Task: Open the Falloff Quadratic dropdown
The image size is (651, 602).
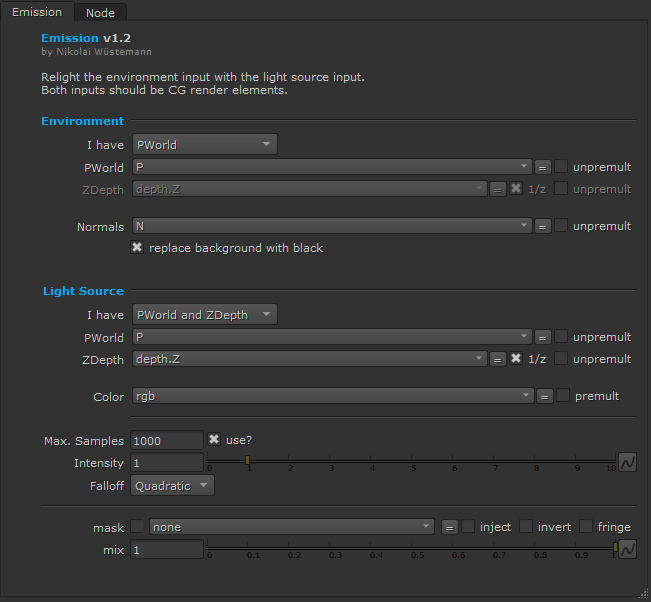Action: (x=173, y=485)
